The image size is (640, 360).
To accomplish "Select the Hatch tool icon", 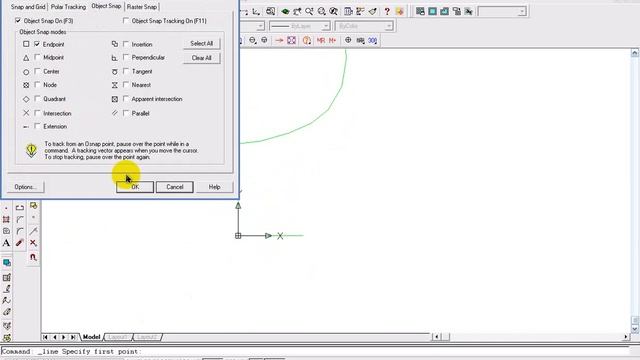I will coord(6,220).
